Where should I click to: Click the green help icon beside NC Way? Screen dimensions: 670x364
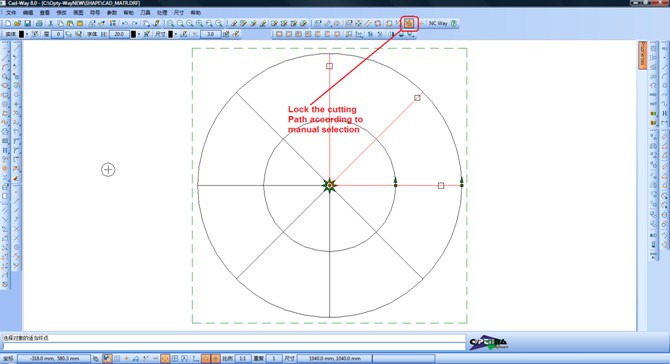coord(453,23)
